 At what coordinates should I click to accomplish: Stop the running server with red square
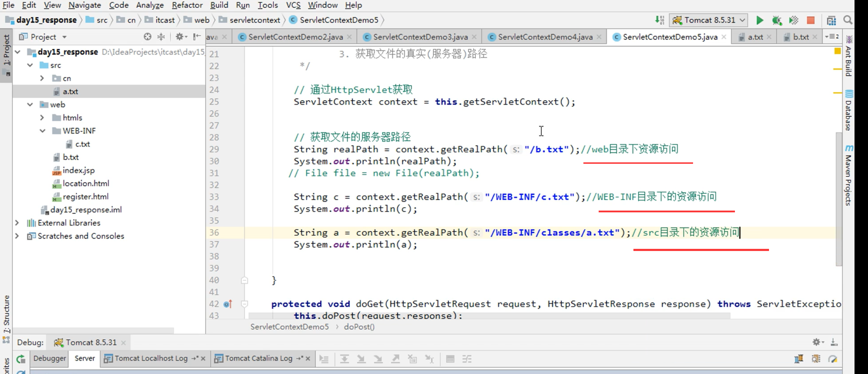coord(811,20)
